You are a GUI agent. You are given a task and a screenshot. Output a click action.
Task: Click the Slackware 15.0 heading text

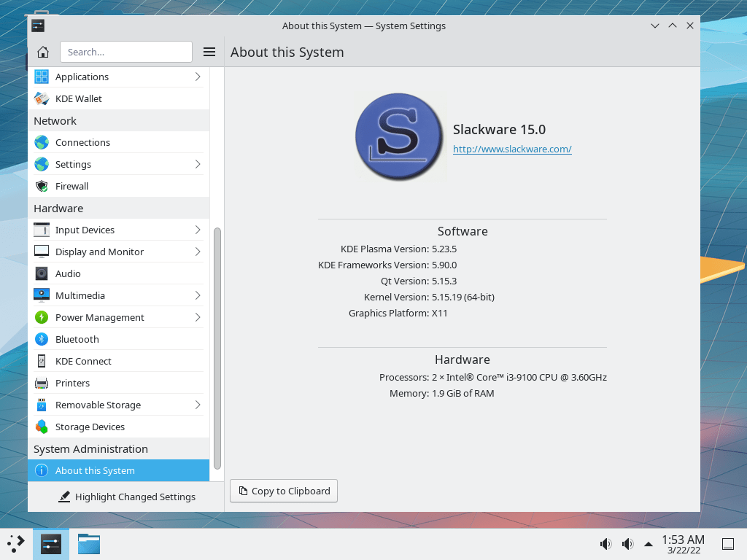499,130
